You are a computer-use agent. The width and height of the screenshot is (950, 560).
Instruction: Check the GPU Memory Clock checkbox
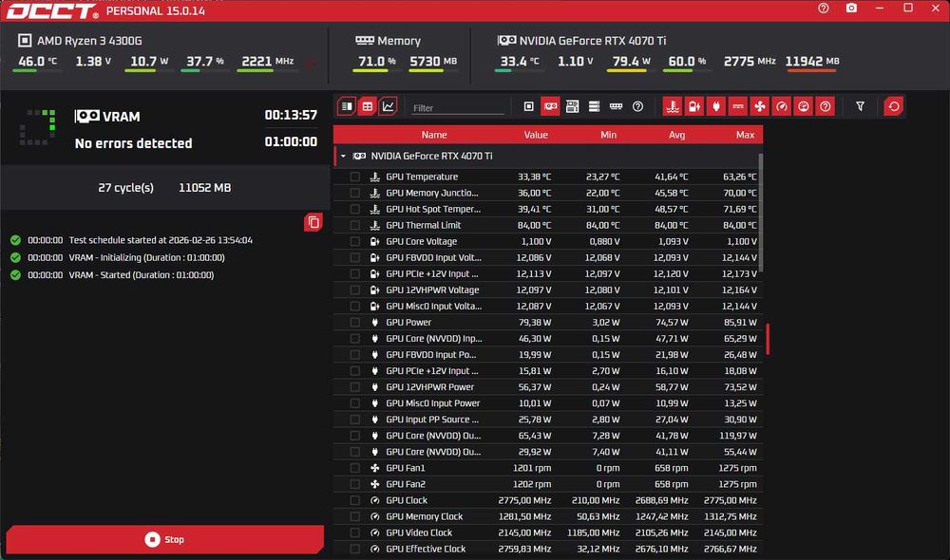355,516
